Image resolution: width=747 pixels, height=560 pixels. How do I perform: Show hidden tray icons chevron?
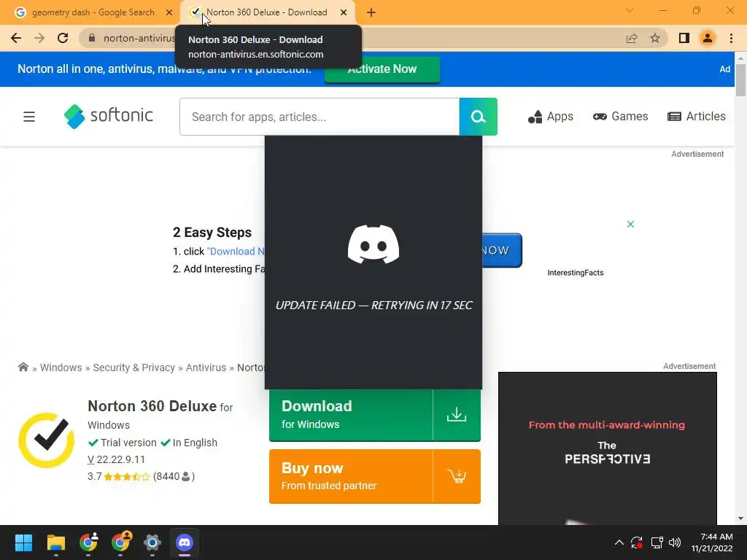point(619,542)
